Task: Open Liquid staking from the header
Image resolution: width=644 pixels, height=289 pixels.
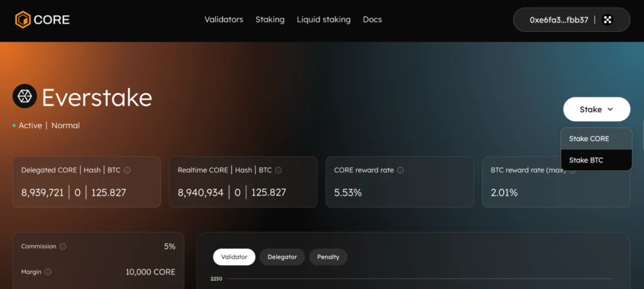Action: click(x=323, y=19)
